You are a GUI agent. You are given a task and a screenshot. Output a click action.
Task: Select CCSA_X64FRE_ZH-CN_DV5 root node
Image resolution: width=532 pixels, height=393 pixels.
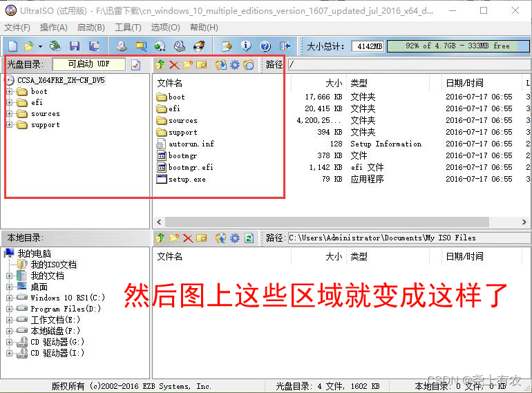click(x=61, y=80)
